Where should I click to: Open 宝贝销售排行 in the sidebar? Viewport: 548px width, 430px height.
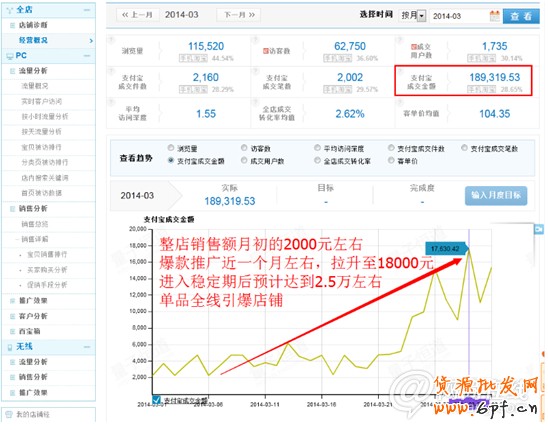pyautogui.click(x=47, y=255)
